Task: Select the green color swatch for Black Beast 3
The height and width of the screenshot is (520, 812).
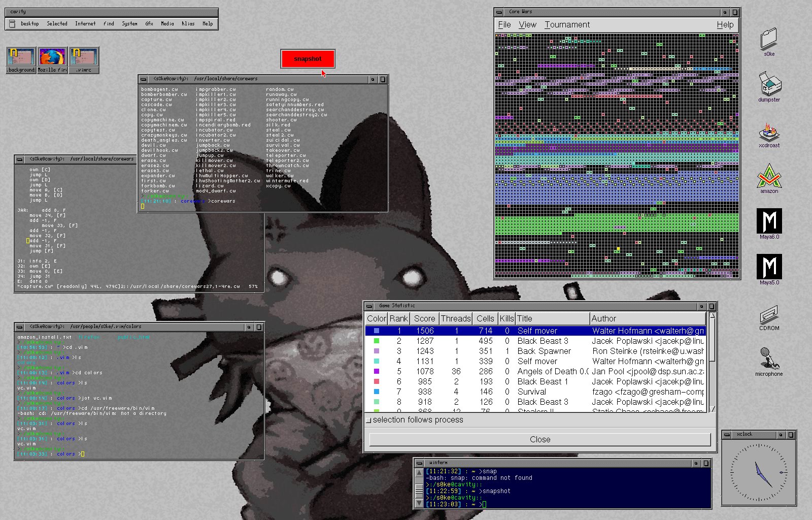Action: [x=377, y=341]
